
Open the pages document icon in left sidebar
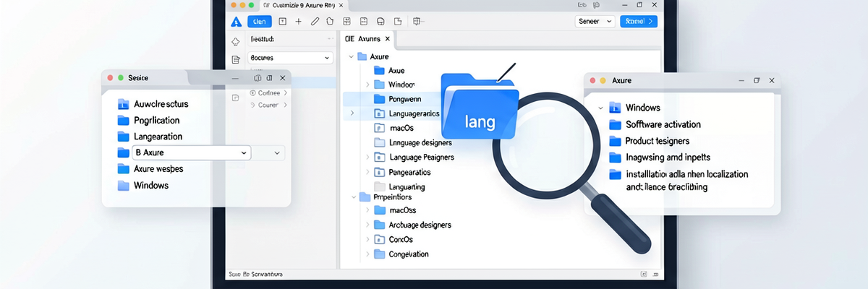click(x=235, y=60)
